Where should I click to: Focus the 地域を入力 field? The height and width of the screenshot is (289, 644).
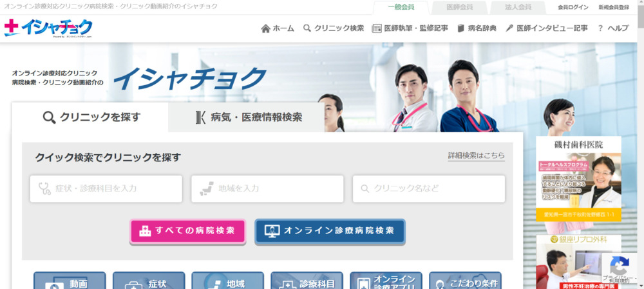pyautogui.click(x=267, y=189)
